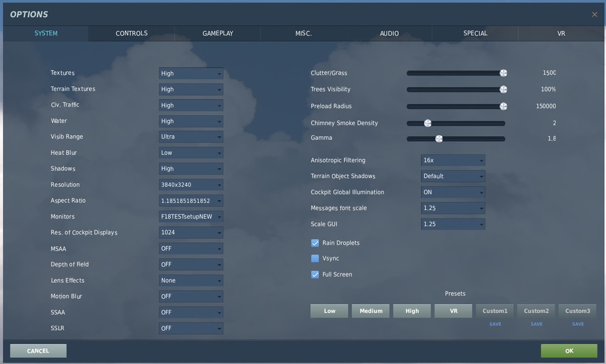Switch to the CONTROLS tab
Image resolution: width=606 pixels, height=364 pixels.
(132, 33)
